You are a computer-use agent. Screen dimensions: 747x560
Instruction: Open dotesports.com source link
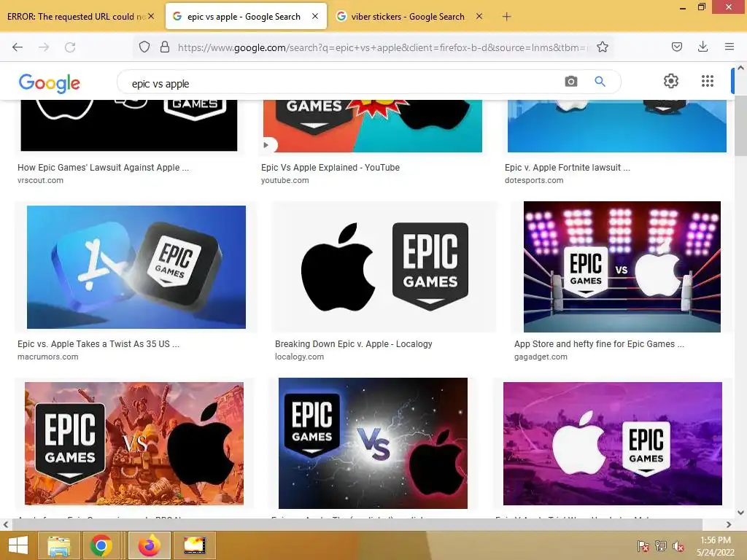[534, 181]
